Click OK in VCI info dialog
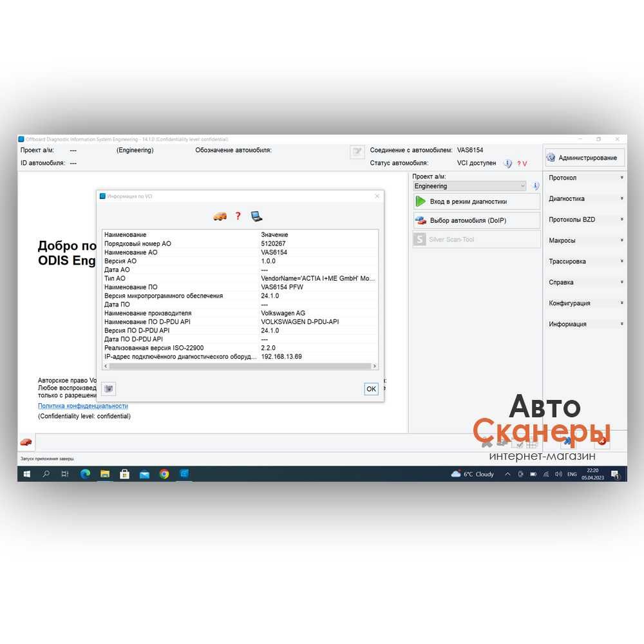 point(372,388)
